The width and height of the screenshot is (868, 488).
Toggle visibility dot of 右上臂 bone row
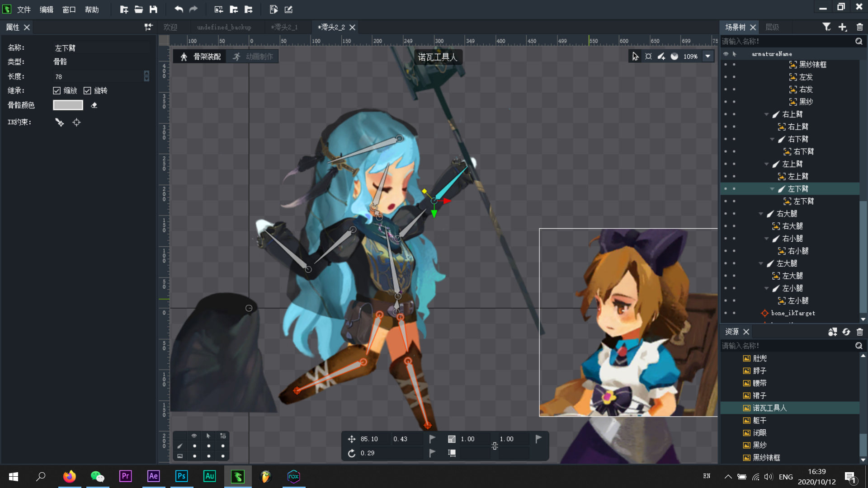[x=726, y=114]
